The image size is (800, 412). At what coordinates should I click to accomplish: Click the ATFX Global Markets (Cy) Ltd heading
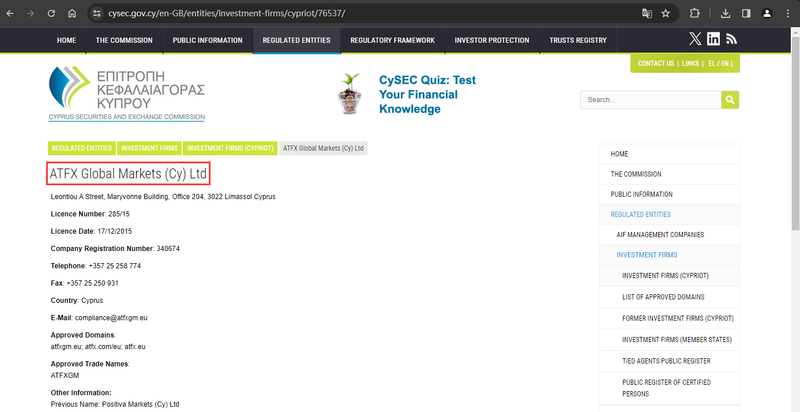pos(128,174)
